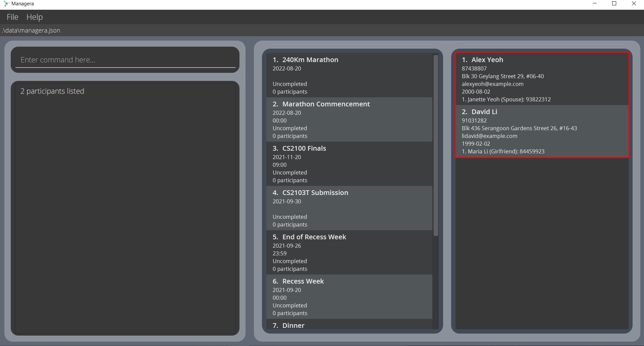The width and height of the screenshot is (644, 346).
Task: Select the CS2103T Submission event title
Action: tap(315, 193)
